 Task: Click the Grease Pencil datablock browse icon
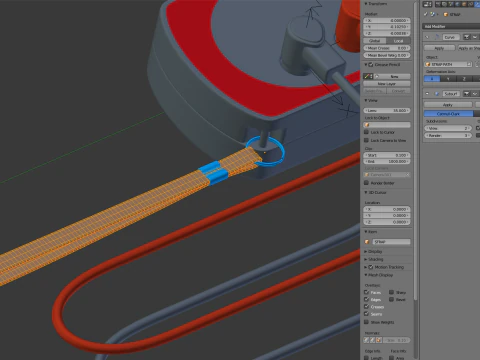[x=368, y=76]
